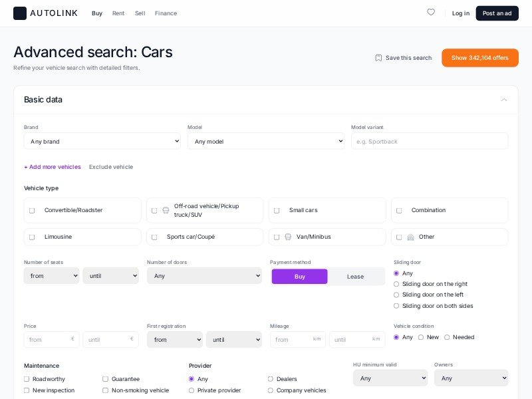Open favorites via the heart icon
Image resolution: width=532 pixels, height=399 pixels.
tap(431, 12)
